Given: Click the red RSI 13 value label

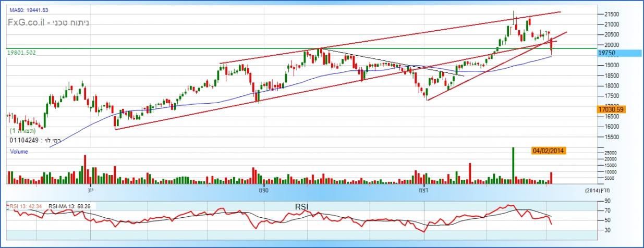Looking at the screenshot, I should coord(27,206).
